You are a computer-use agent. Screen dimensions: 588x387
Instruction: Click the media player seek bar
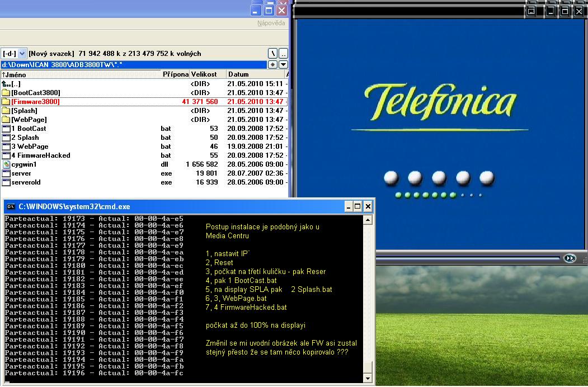468,258
